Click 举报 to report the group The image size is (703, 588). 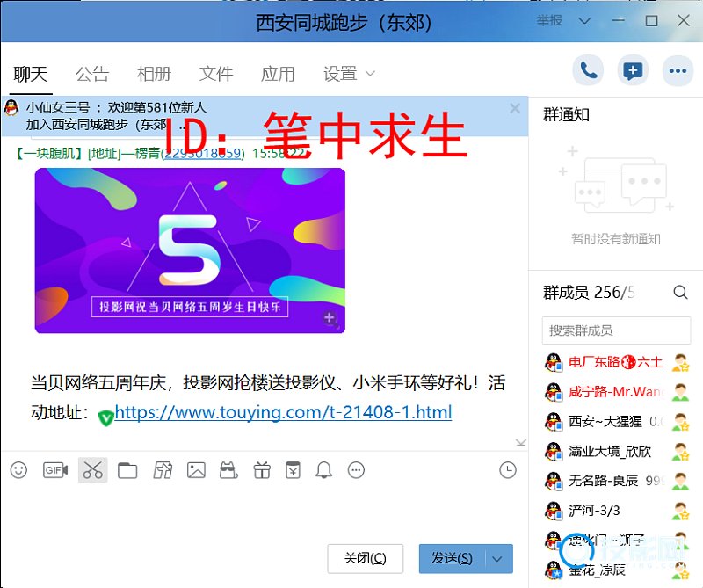pyautogui.click(x=549, y=20)
